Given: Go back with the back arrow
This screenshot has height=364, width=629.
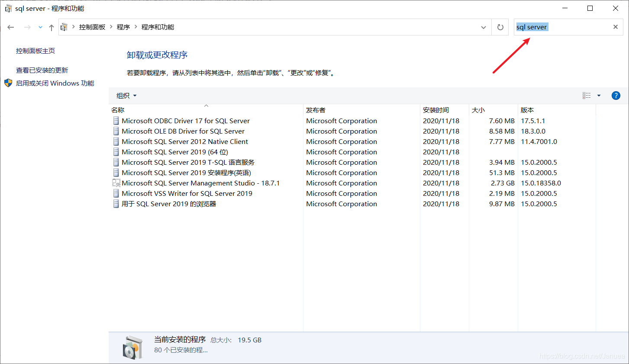Looking at the screenshot, I should [x=11, y=27].
